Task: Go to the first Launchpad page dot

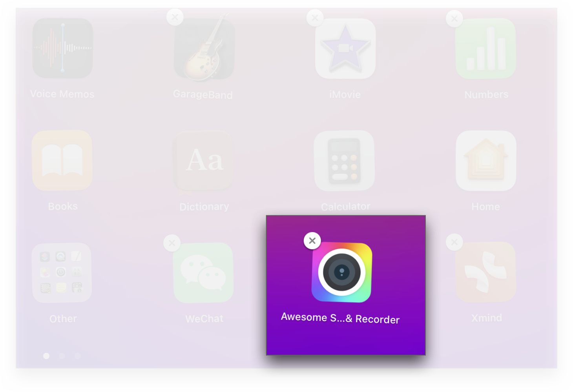Action: pyautogui.click(x=46, y=356)
